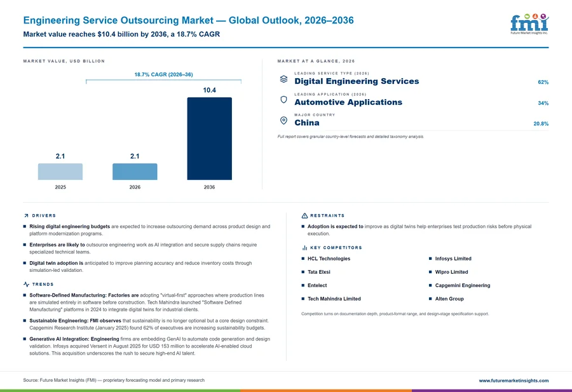The image size is (572, 392).
Task: Click the China major country entry
Action: [x=307, y=123]
